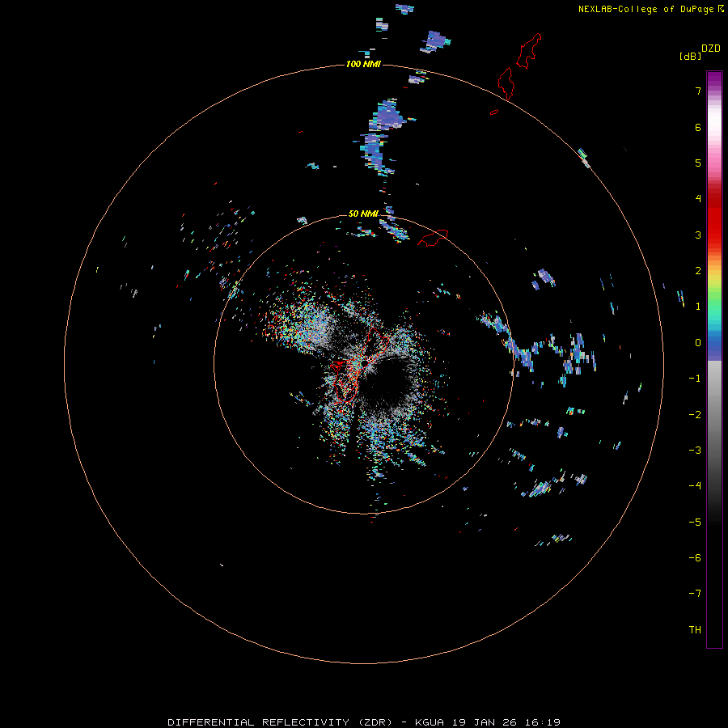728x728 pixels.
Task: Click the [dB] unit label
Action: pos(690,57)
